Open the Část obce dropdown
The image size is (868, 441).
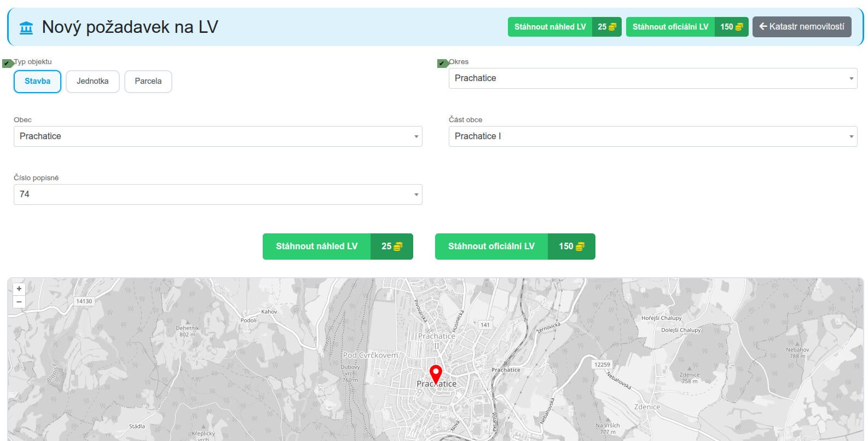click(x=652, y=136)
